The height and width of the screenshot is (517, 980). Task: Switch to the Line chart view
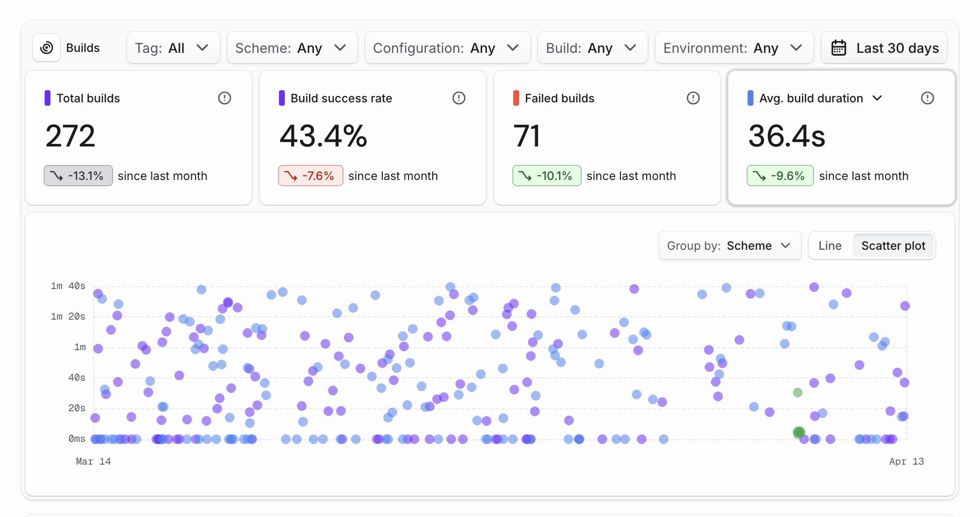coord(830,246)
